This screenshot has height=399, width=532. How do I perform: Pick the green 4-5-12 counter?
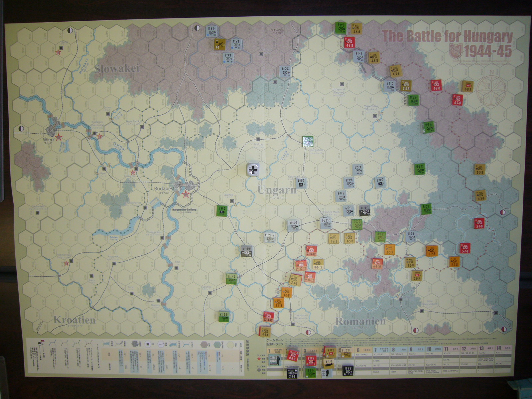(x=224, y=316)
